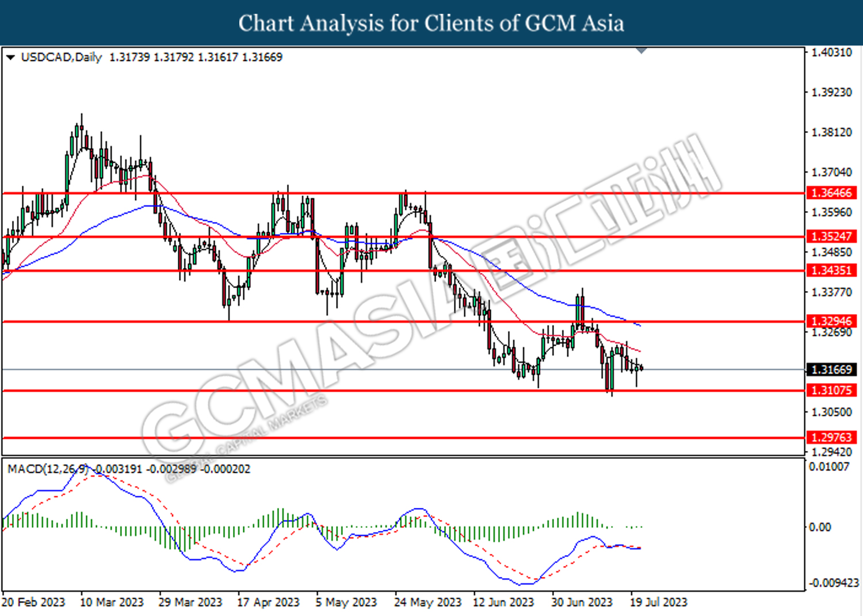Click the 1.34351 red price label
Viewport: 863px width, 616px height.
(x=831, y=270)
